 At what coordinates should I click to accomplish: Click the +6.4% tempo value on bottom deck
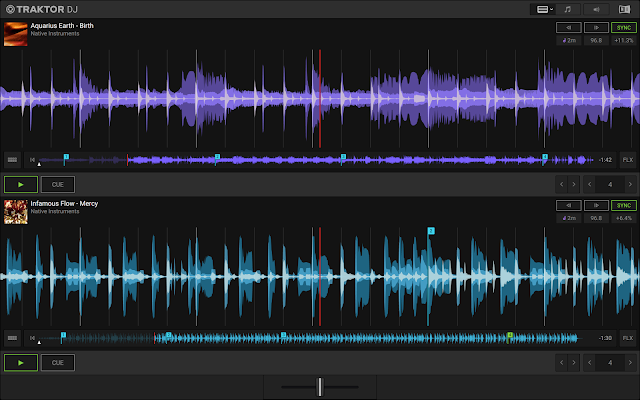click(624, 218)
